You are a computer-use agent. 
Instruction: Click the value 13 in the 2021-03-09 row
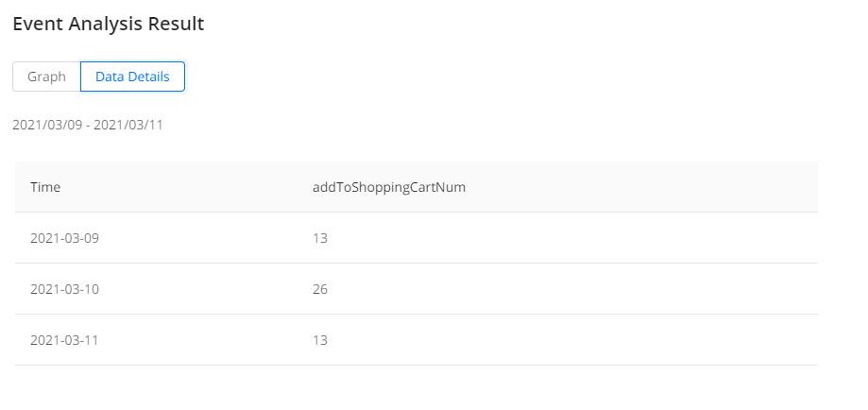click(x=320, y=238)
